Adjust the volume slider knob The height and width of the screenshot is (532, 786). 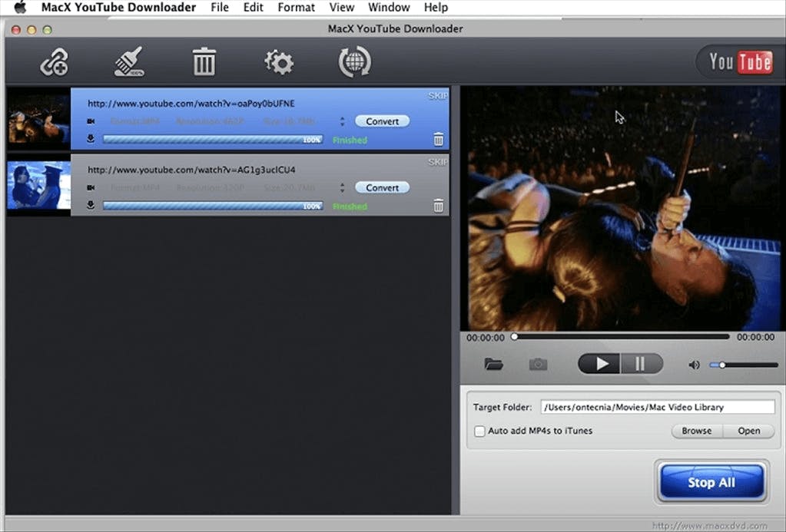point(722,365)
